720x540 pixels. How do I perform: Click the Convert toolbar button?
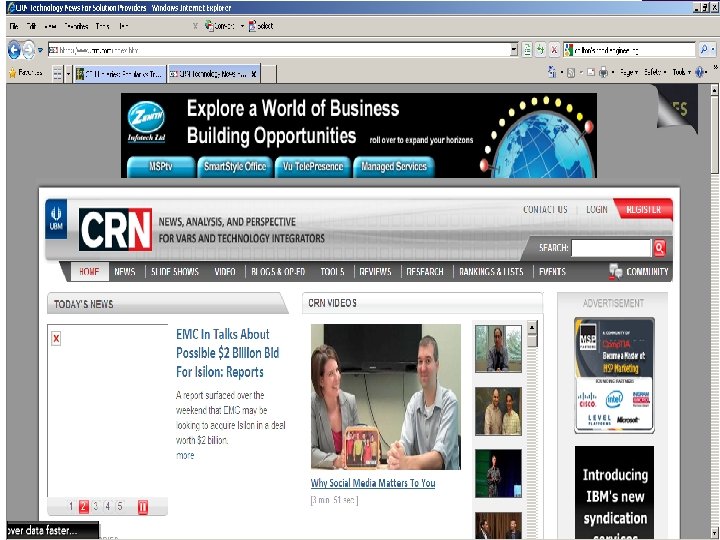tap(221, 26)
